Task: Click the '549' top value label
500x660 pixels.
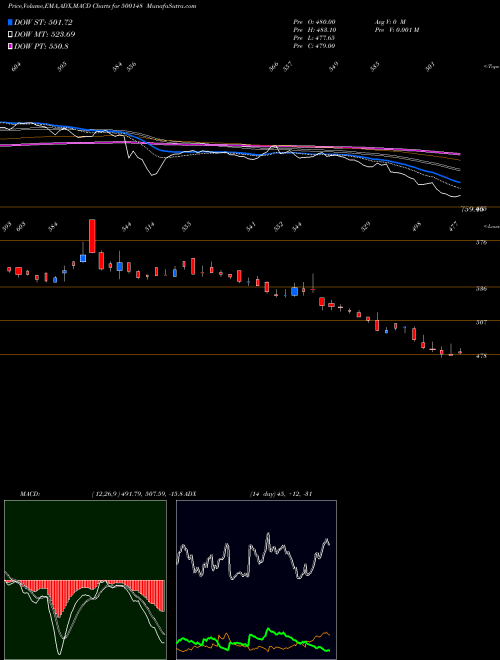Action: point(333,67)
